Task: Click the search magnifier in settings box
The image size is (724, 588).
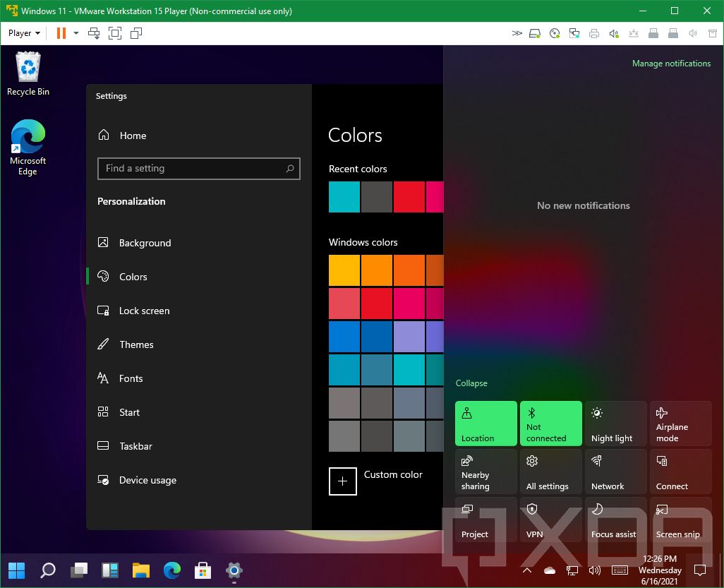Action: coord(290,169)
